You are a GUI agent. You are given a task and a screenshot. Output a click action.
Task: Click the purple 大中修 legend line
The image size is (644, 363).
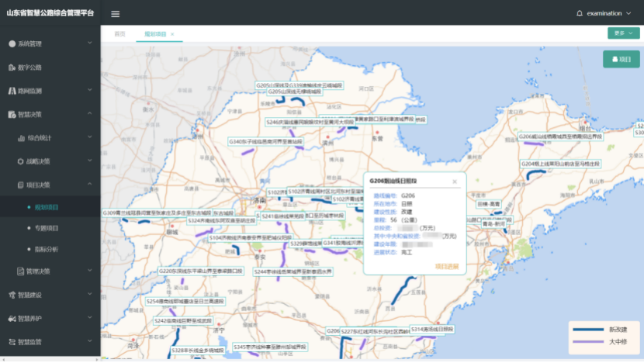[588, 341]
